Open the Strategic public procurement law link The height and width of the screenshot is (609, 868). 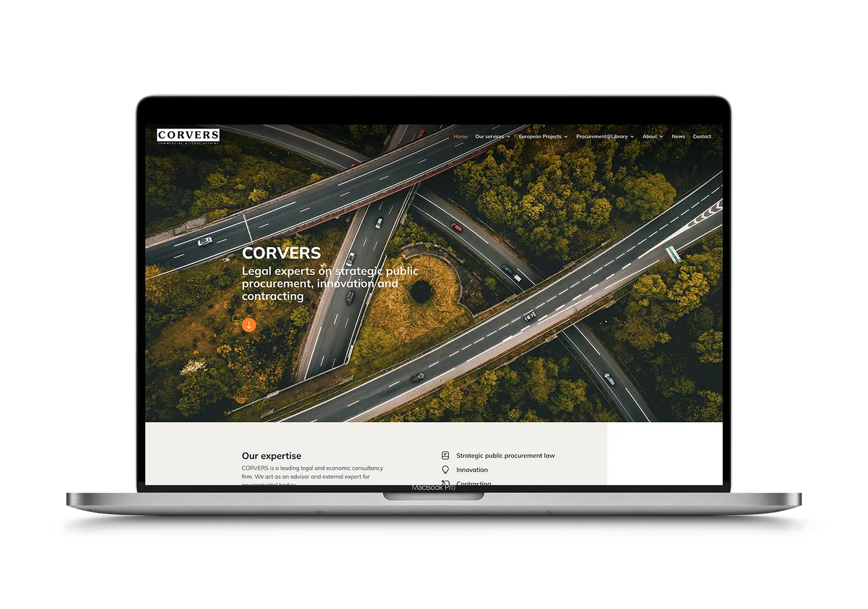click(x=505, y=456)
